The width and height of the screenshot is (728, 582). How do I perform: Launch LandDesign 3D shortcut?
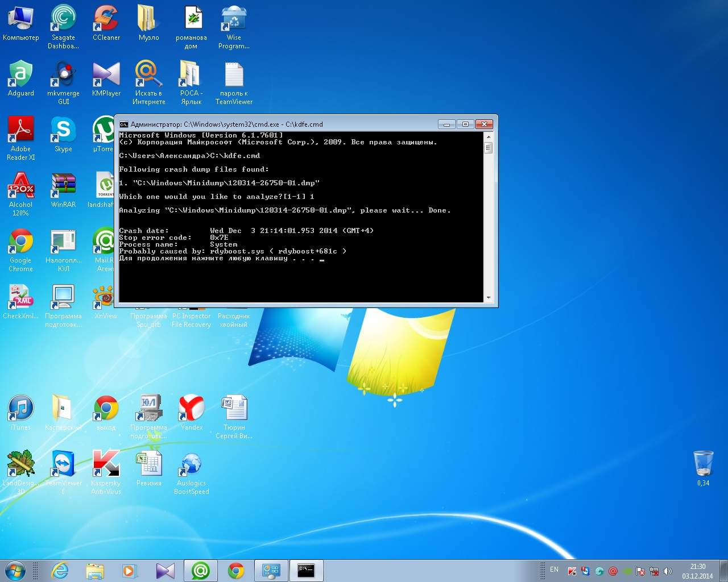20,472
